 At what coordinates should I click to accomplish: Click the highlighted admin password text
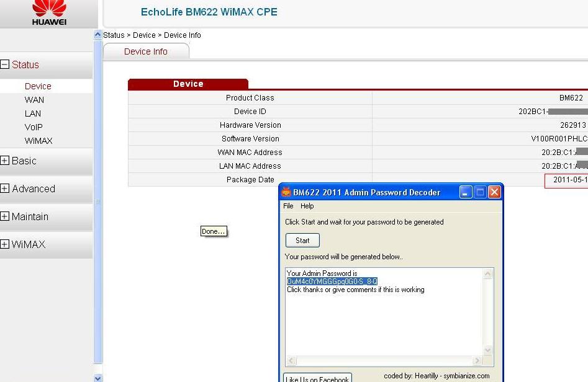(x=332, y=282)
